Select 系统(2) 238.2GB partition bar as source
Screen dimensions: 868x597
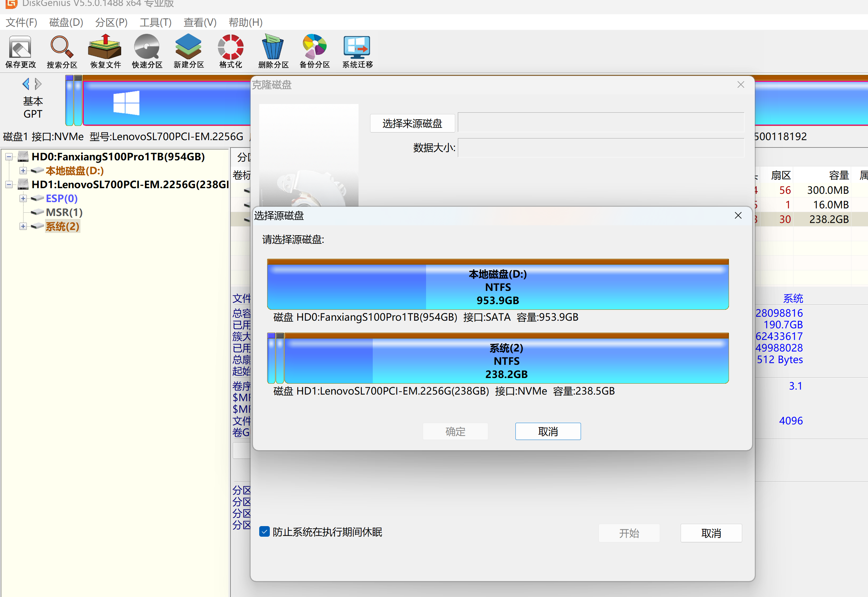506,358
